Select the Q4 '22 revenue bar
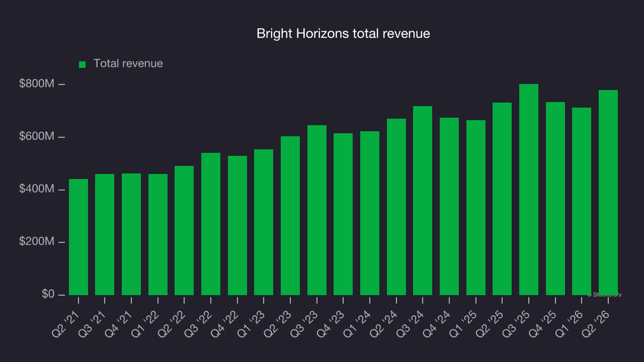 coord(237,225)
